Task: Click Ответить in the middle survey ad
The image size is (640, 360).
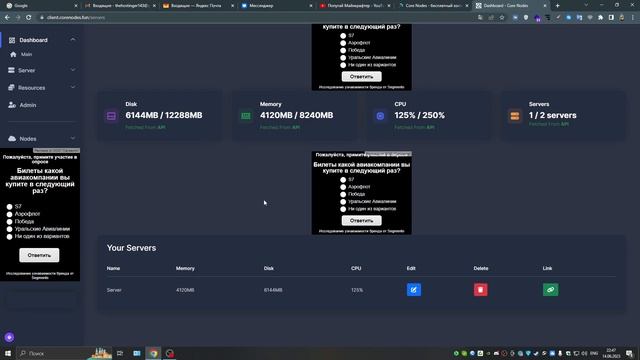Action: pyautogui.click(x=362, y=220)
